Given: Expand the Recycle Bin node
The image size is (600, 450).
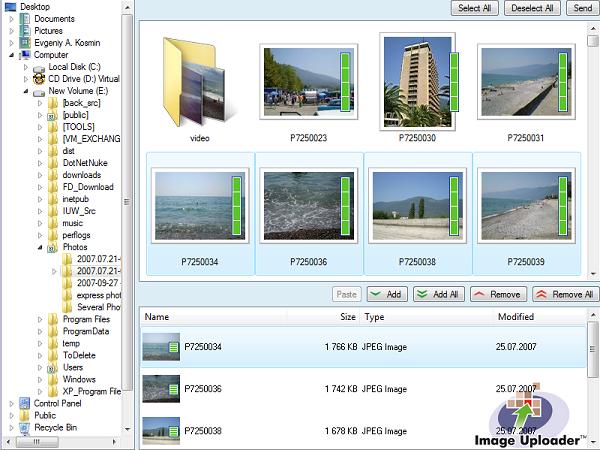Looking at the screenshot, I should pos(11,427).
